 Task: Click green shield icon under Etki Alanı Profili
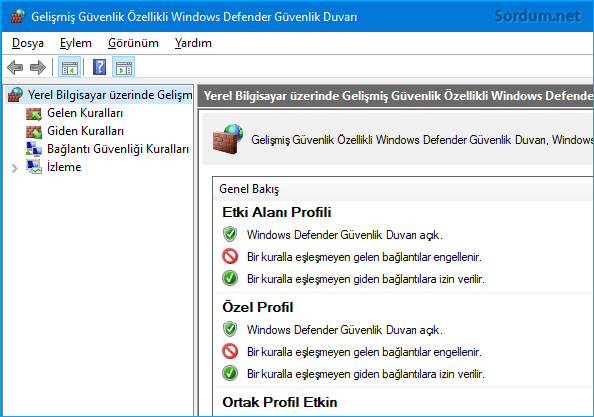coord(230,234)
